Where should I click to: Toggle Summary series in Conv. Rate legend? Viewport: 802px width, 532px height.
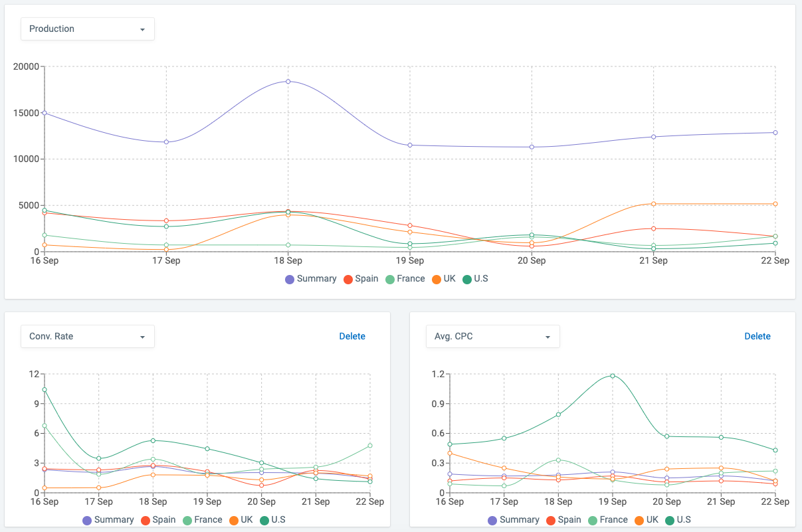pos(108,520)
